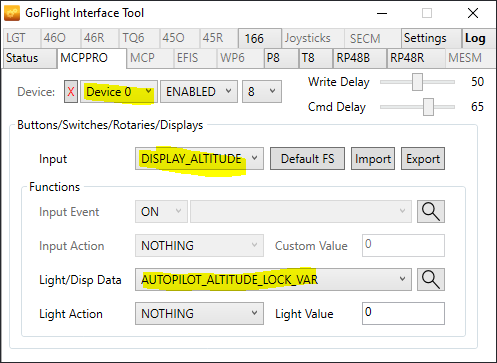Open the Light Action NOTHING dropdown
497x363 pixels.
click(x=199, y=313)
